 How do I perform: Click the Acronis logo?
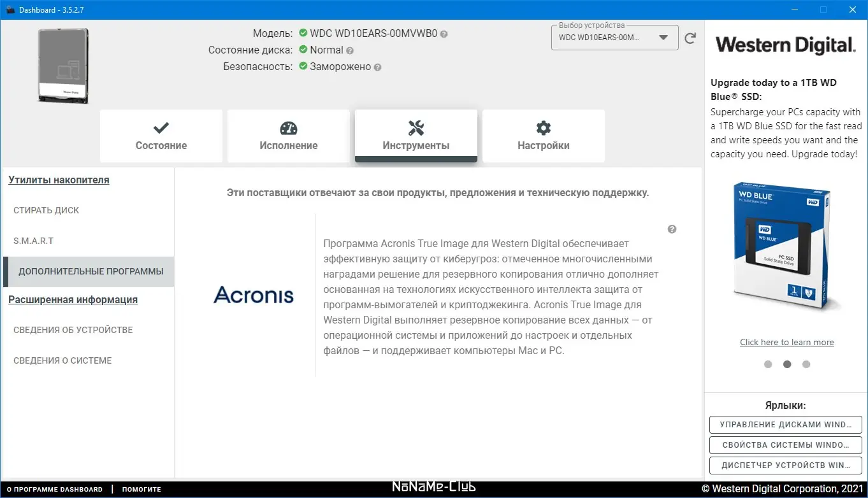tap(254, 294)
